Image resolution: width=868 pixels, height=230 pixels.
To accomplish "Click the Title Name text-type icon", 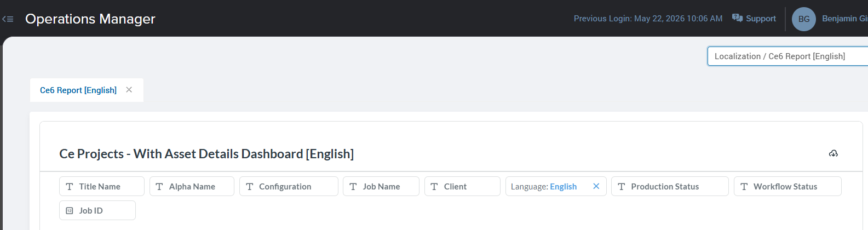I will tap(70, 187).
